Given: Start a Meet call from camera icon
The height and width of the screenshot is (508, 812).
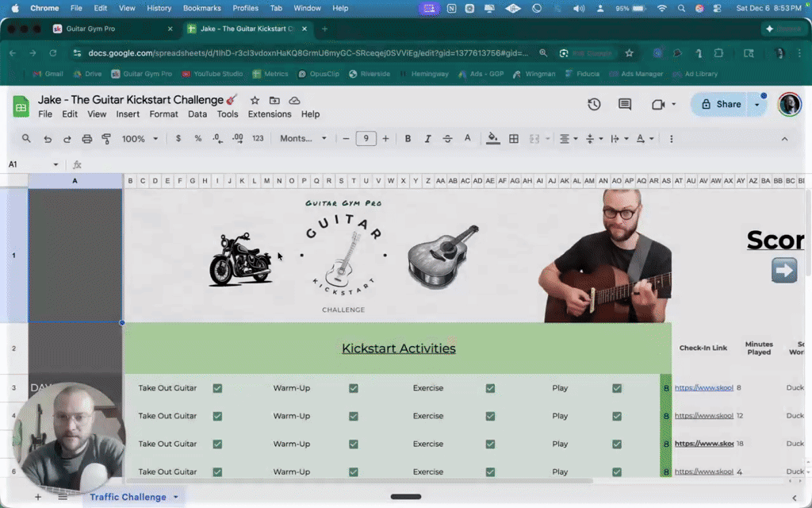Looking at the screenshot, I should [657, 104].
